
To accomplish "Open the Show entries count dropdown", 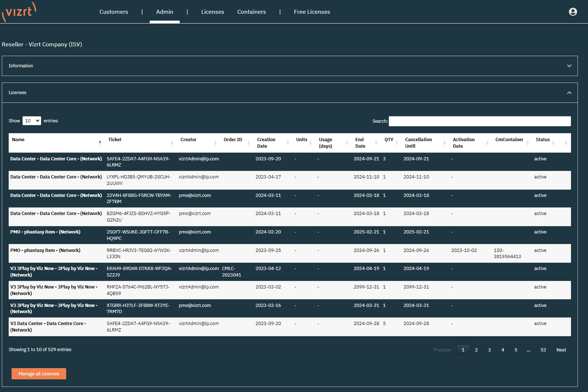I will [32, 121].
